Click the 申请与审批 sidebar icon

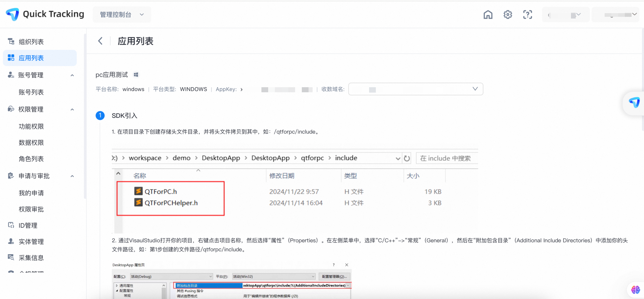point(11,176)
